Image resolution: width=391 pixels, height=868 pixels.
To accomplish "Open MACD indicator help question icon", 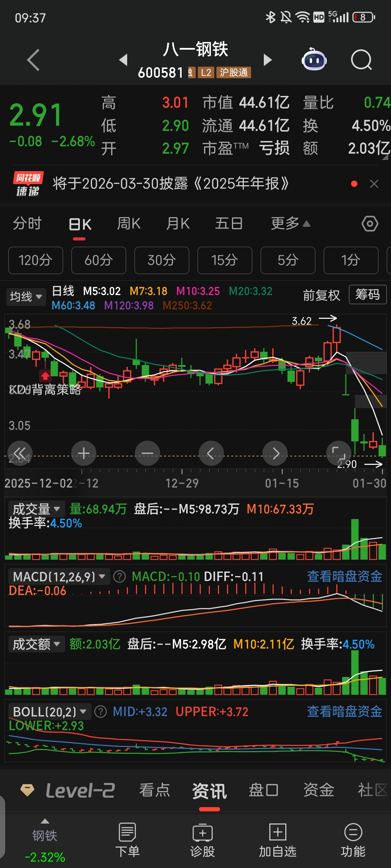I will tap(119, 576).
